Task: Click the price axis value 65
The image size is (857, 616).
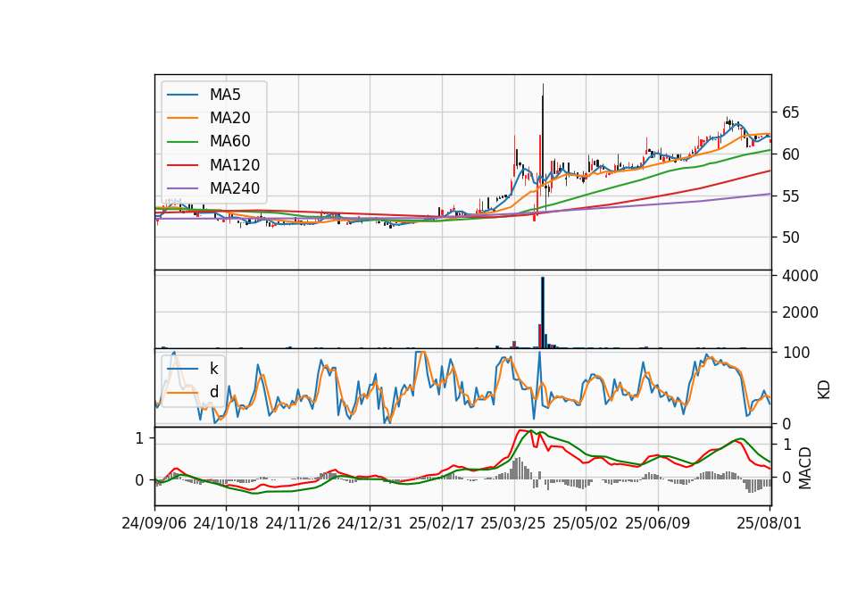Action: coord(790,113)
